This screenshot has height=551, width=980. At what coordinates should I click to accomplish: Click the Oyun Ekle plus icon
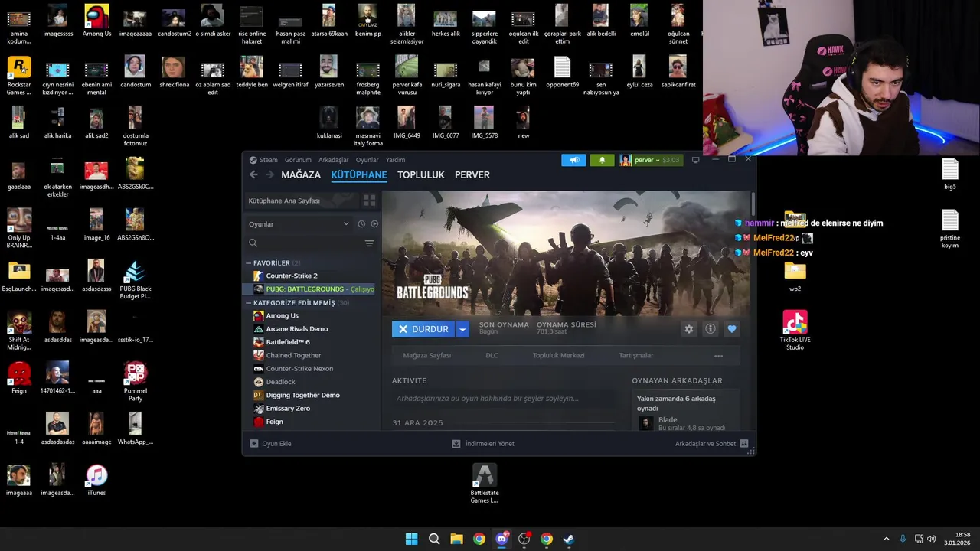pyautogui.click(x=254, y=443)
